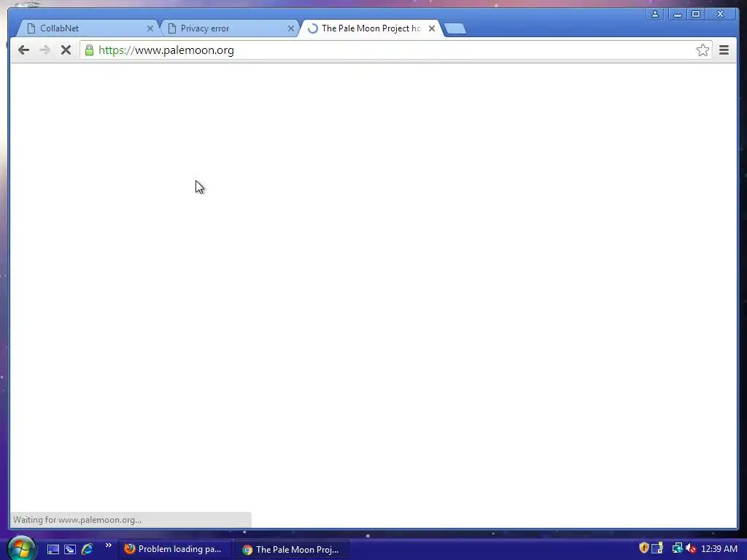Click the security shield tray icon

[643, 548]
